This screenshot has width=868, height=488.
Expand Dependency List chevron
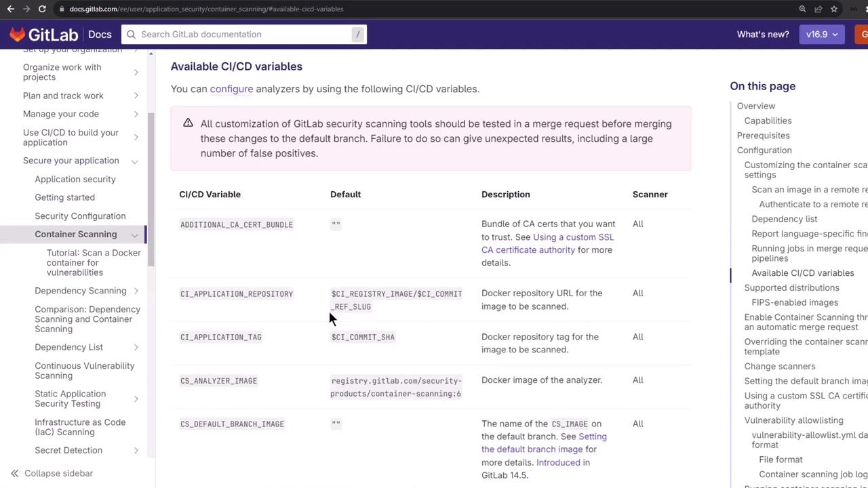[x=136, y=347]
